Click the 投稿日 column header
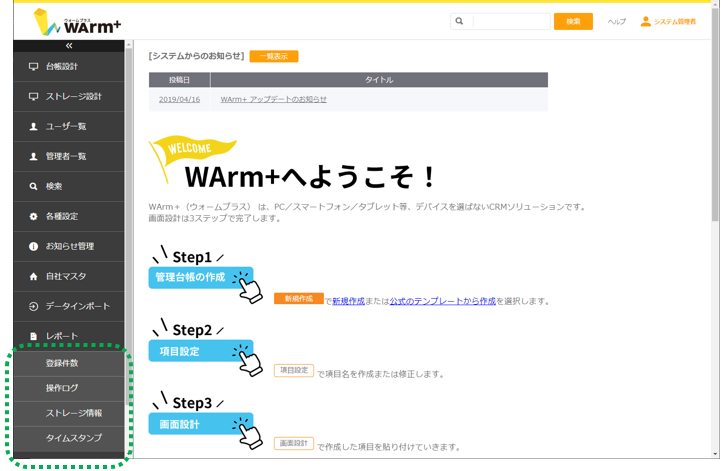The image size is (721, 471). (x=179, y=80)
